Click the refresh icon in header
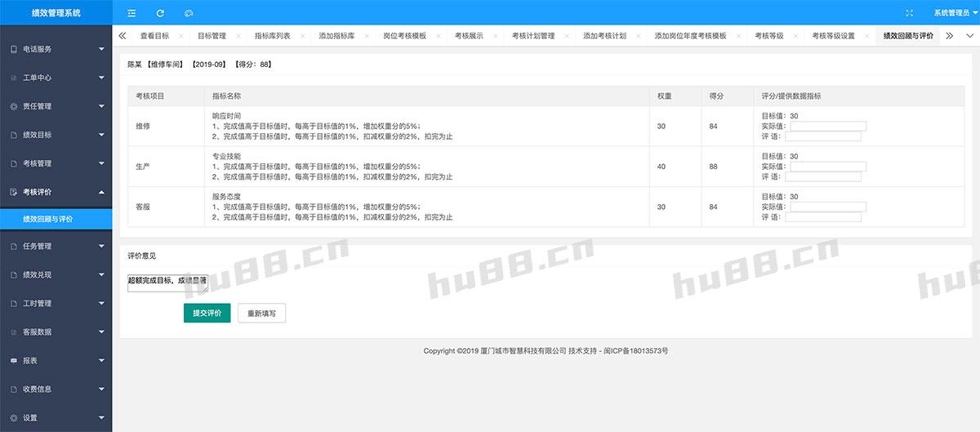Screen dimensions: 980x432 [x=160, y=13]
